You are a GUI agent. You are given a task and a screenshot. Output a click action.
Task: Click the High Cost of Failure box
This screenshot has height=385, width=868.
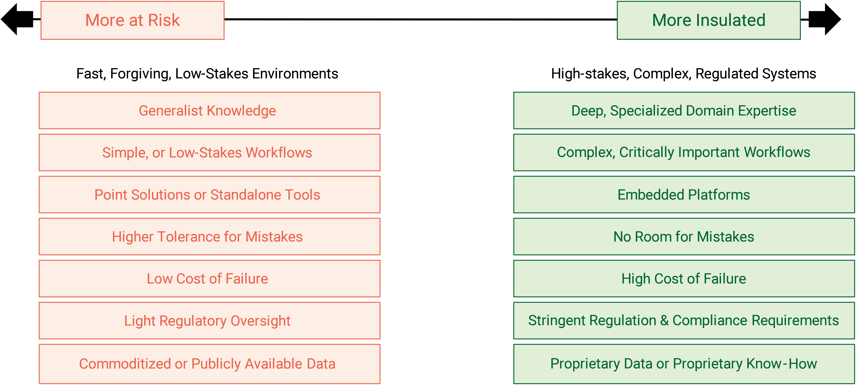pos(684,279)
